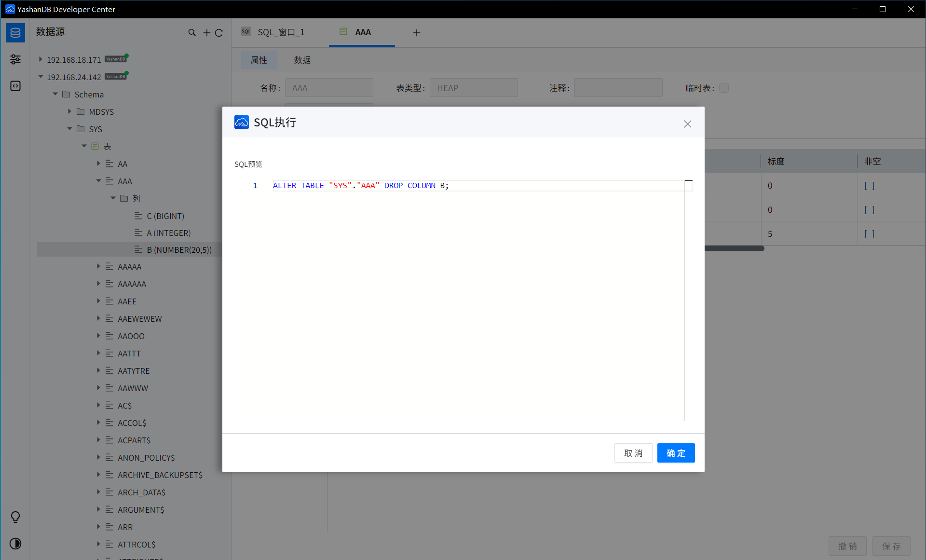The image size is (926, 560).
Task: Click the YashanDB logo in SQL执行 dialog
Action: point(242,122)
